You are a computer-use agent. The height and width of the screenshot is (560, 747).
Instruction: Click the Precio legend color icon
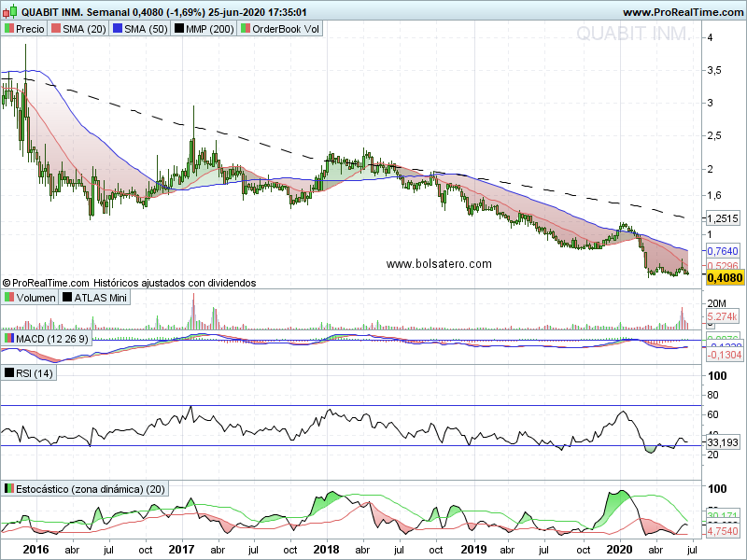click(x=9, y=29)
